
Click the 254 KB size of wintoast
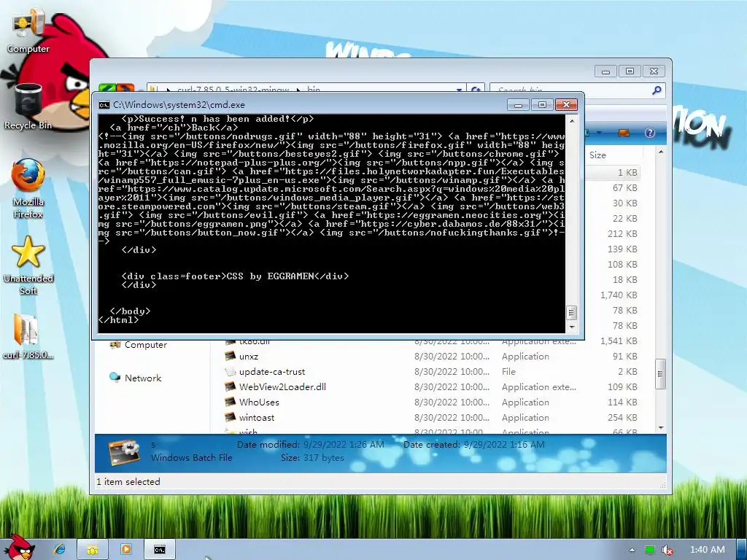tap(622, 417)
